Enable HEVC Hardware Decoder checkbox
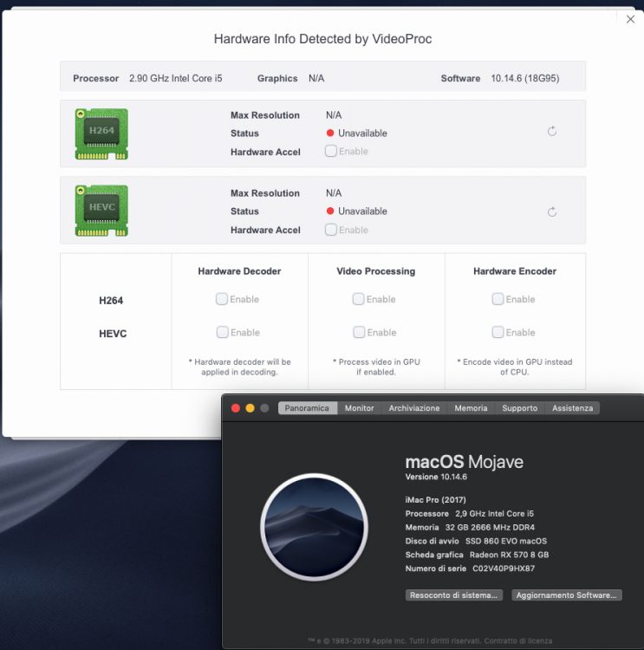644x650 pixels. click(x=223, y=332)
